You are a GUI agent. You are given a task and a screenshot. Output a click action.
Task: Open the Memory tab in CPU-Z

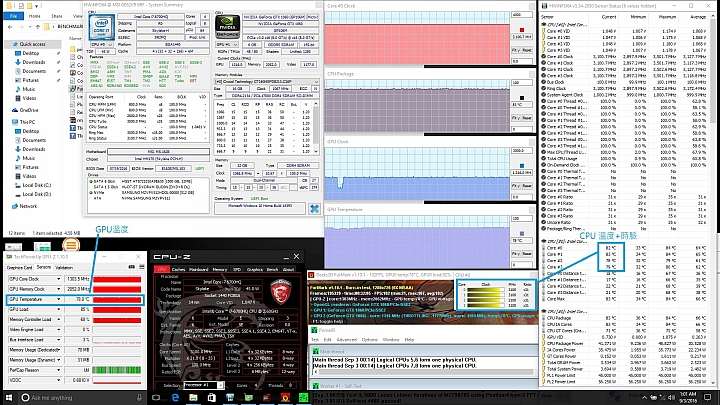(x=219, y=270)
